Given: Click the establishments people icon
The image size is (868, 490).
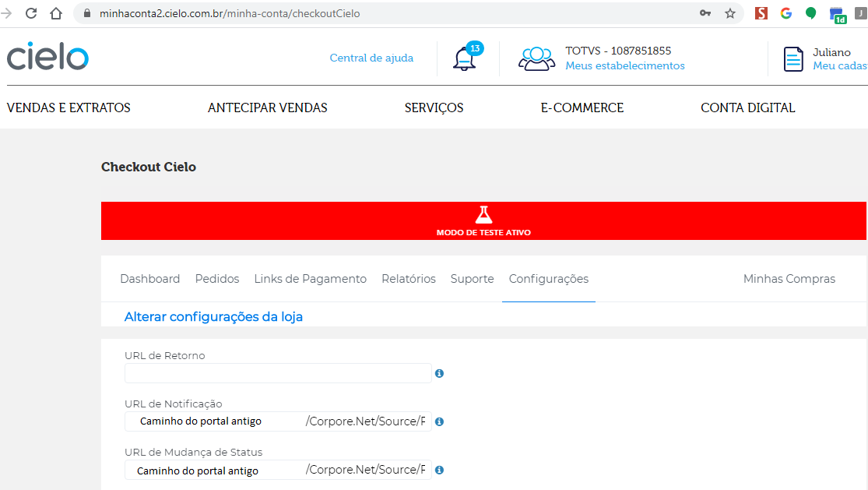Looking at the screenshot, I should (536, 58).
